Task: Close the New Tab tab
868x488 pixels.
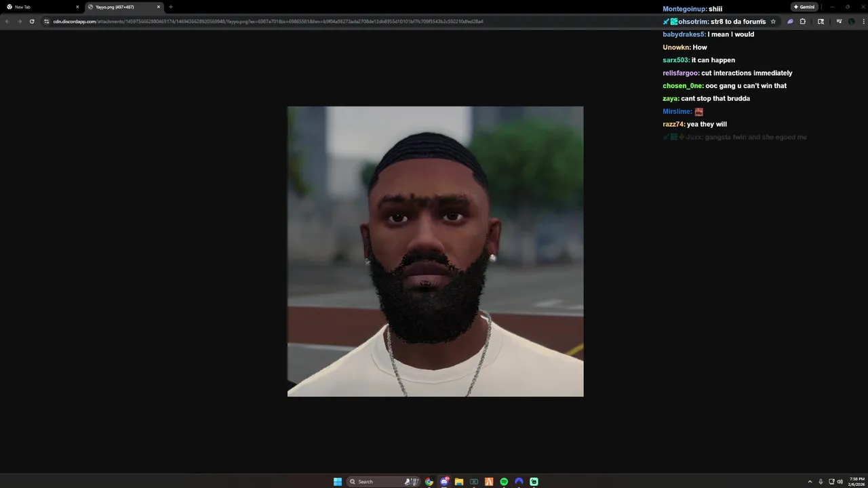Action: click(x=77, y=7)
